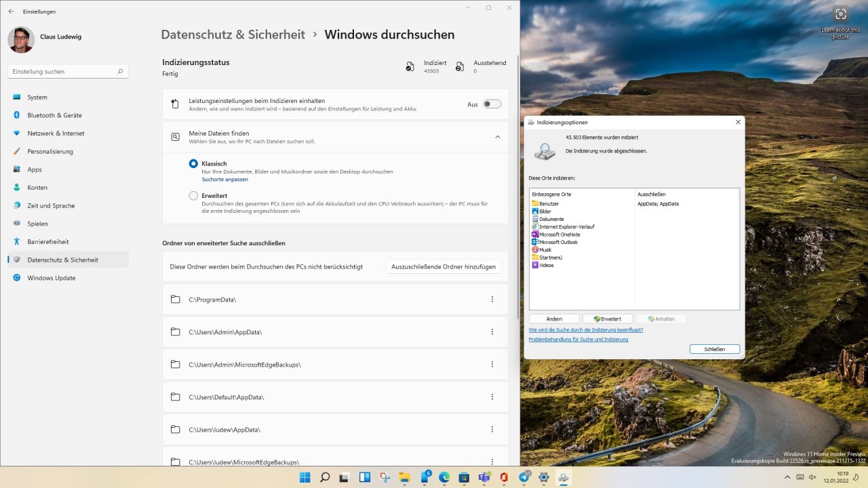Click Ändern in Indizierungsoptionen
This screenshot has width=868, height=488.
click(554, 319)
